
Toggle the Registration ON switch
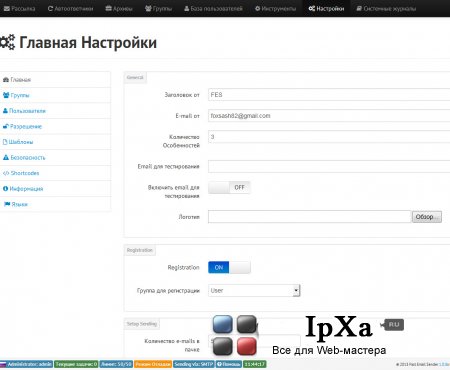point(229,267)
